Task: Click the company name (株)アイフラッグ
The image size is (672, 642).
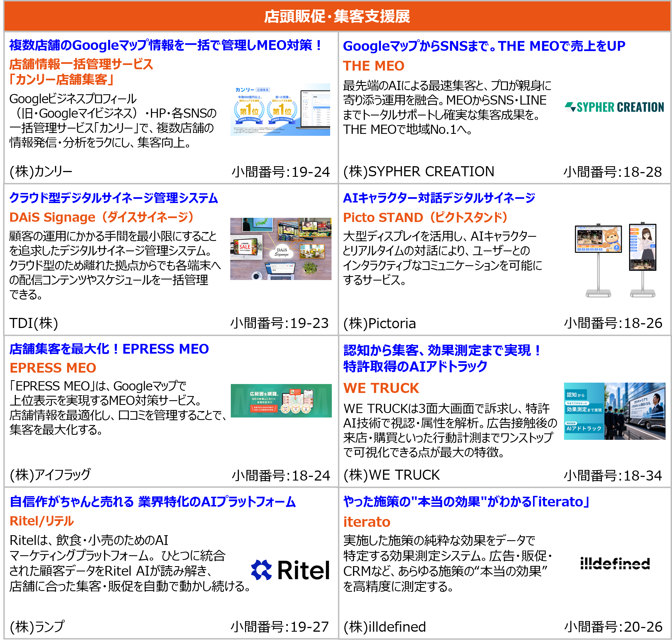Action: pyautogui.click(x=50, y=475)
